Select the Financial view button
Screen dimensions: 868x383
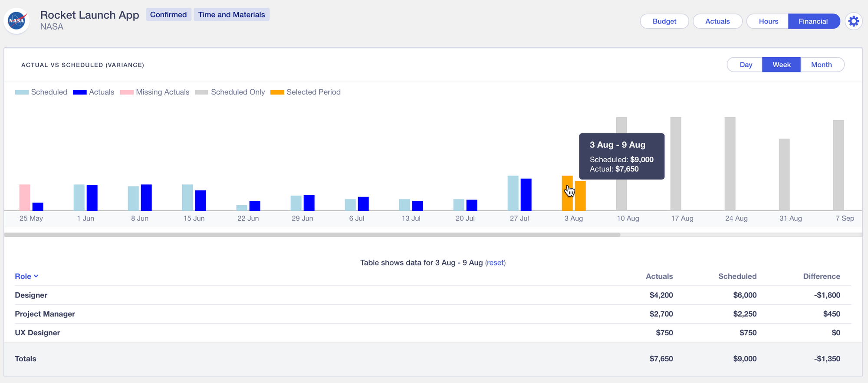coord(813,21)
